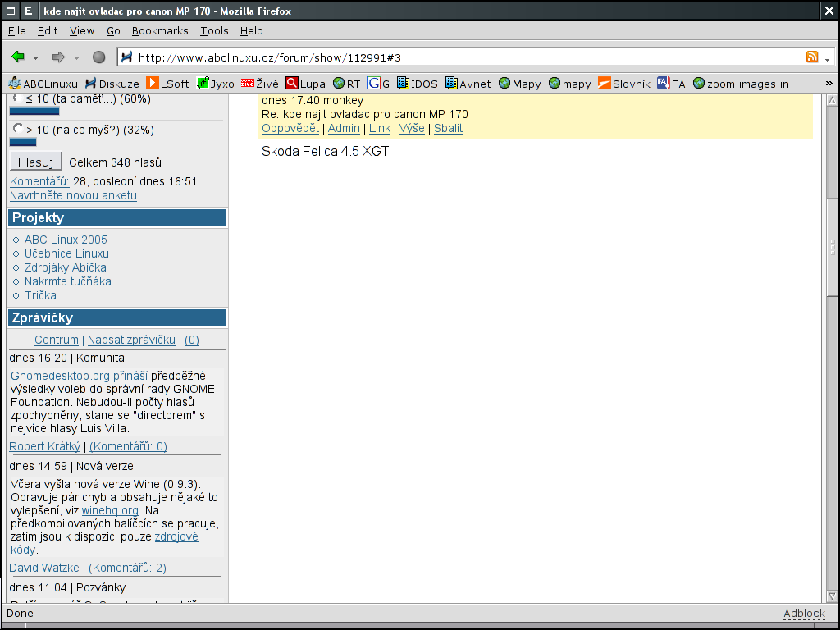This screenshot has height=630, width=840.
Task: Open the Slovník bookmark
Action: [624, 84]
